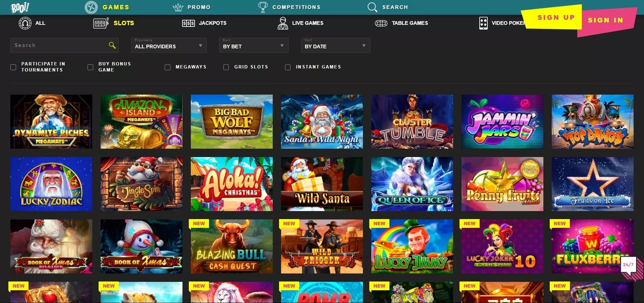This screenshot has width=644, height=303.
Task: Open Top Dawgs game
Action: (593, 121)
